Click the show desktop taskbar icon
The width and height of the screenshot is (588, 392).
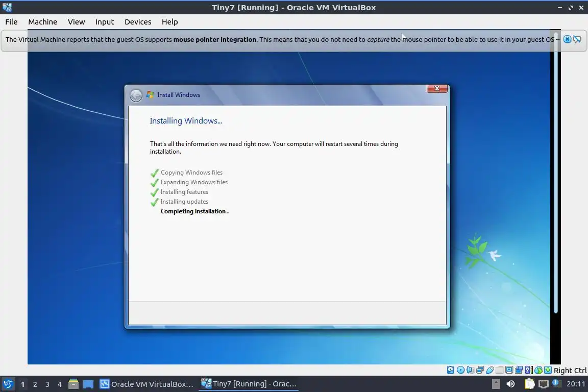point(88,384)
